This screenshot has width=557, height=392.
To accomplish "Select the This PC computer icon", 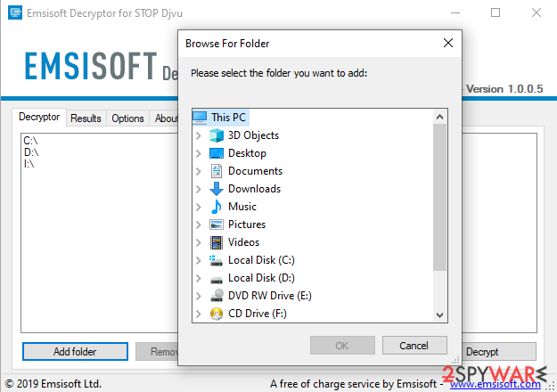I will [x=200, y=118].
